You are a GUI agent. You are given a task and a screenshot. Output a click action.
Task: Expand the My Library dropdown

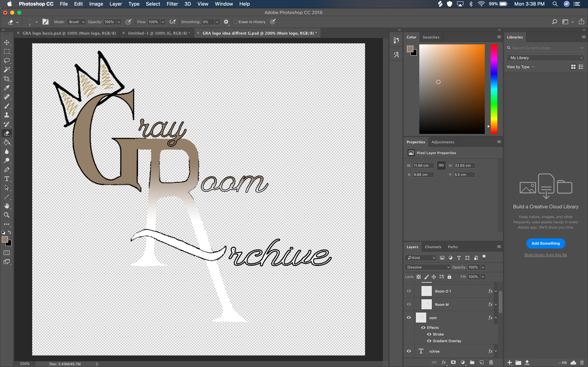[545, 58]
